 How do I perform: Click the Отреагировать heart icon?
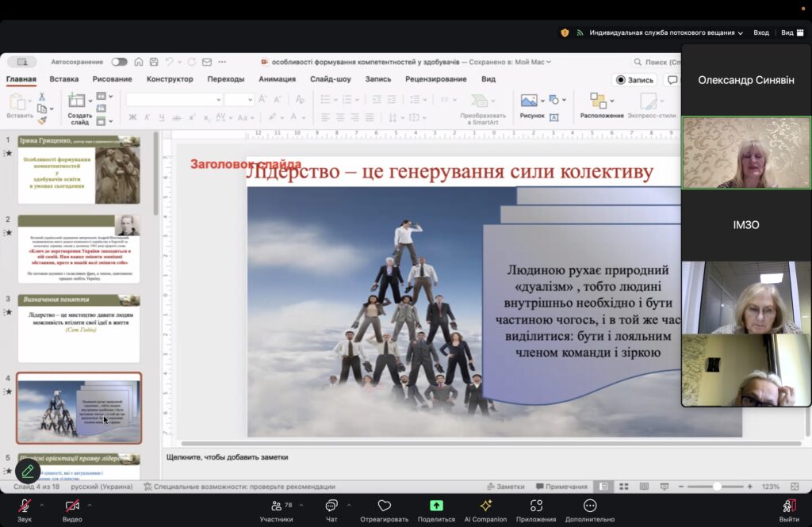click(384, 506)
